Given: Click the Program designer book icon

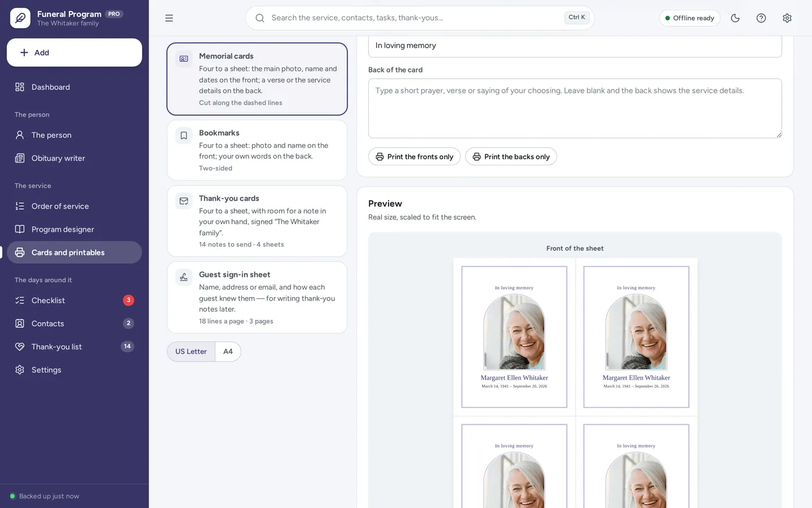Looking at the screenshot, I should point(20,229).
